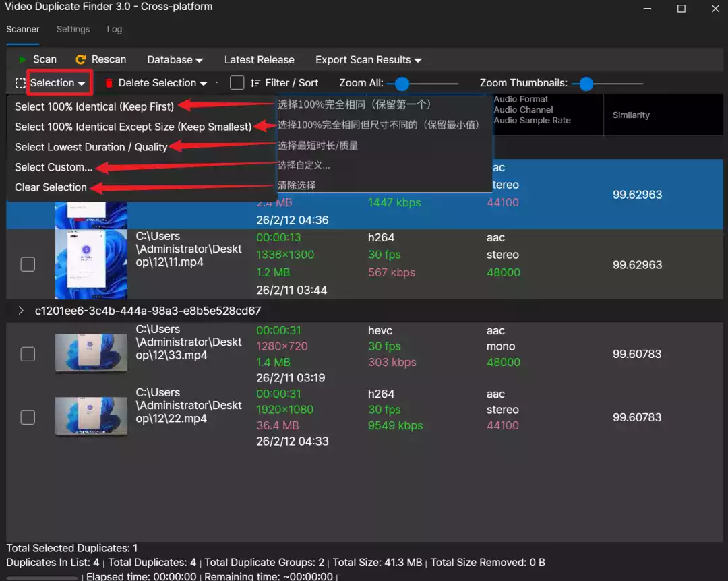Screen dimensions: 728x581
Task: Click the progress bar in the status area
Action: (42, 578)
